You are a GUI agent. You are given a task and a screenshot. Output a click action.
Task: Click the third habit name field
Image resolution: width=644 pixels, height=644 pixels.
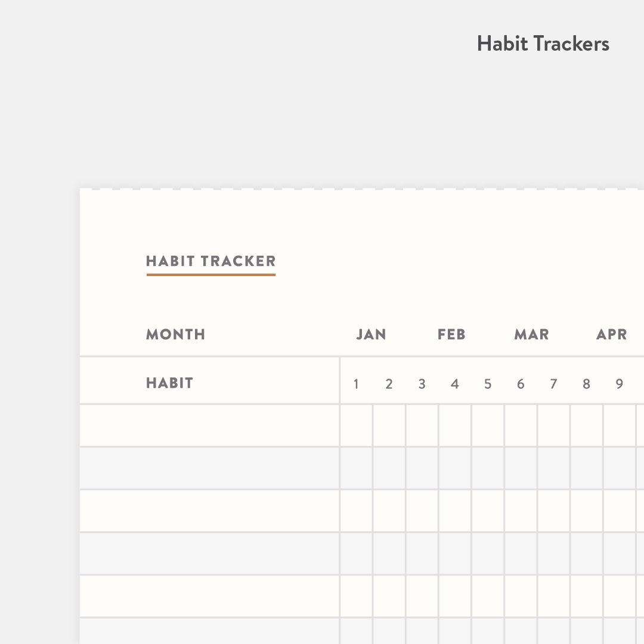(209, 511)
